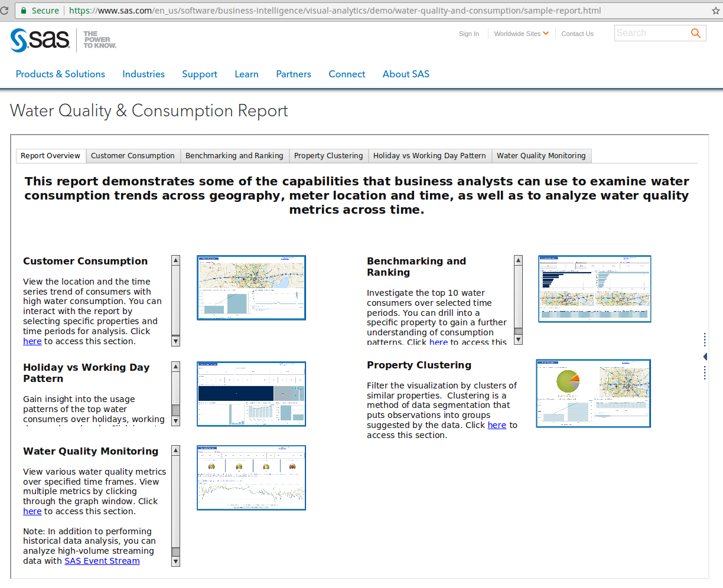This screenshot has height=588, width=723.
Task: Click the blue collapse arrow on the right edge
Action: click(x=705, y=357)
